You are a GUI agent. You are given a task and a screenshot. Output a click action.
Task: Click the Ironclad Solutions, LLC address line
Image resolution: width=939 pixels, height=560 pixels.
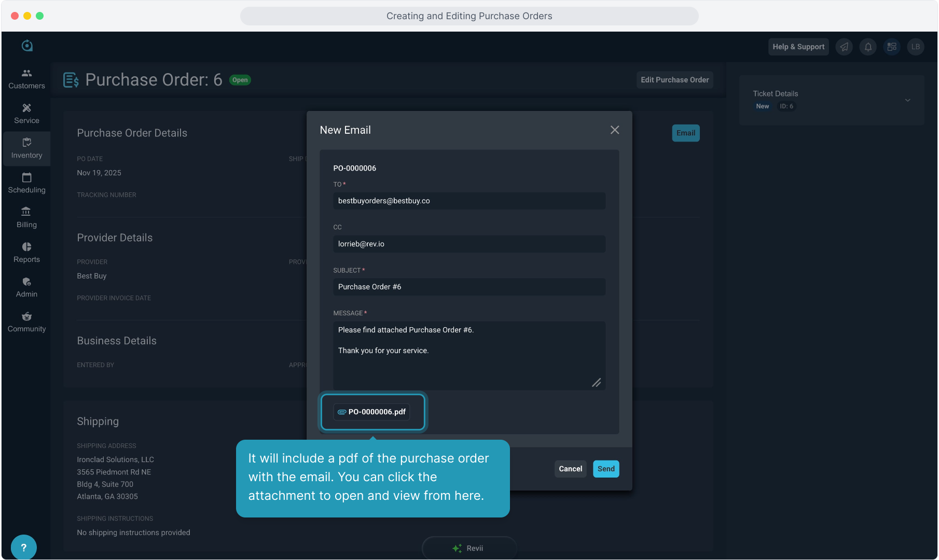point(116,459)
